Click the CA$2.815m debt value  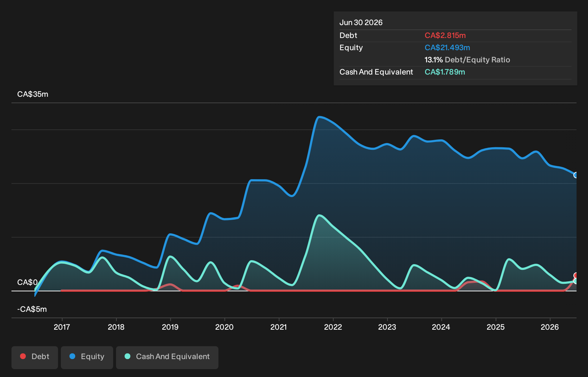(445, 35)
